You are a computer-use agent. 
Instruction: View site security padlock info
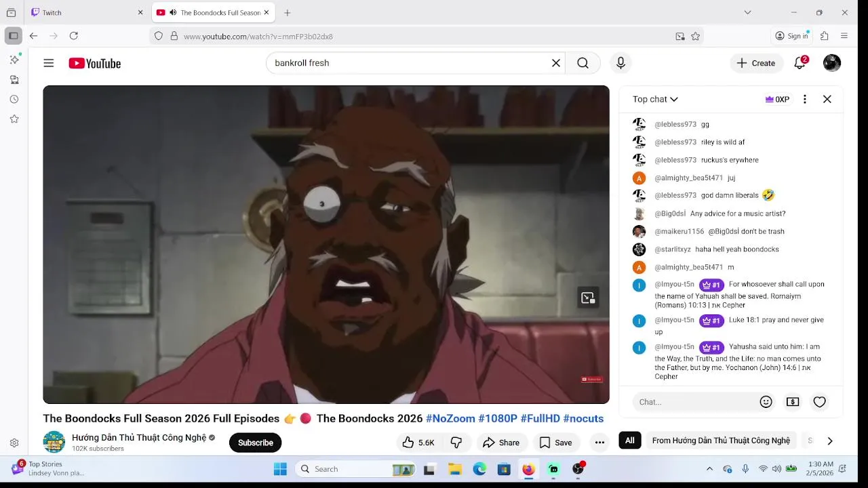(x=174, y=36)
